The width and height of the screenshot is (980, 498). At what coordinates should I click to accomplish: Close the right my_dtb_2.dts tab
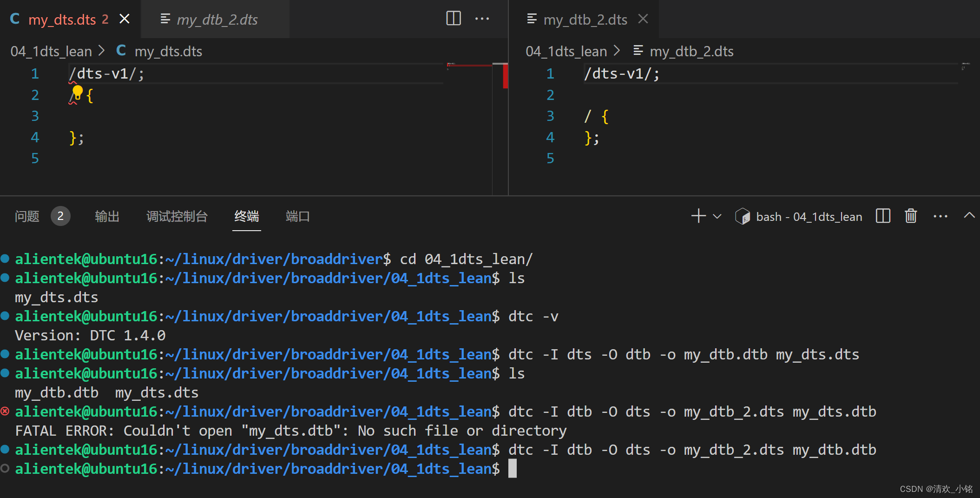click(x=643, y=19)
